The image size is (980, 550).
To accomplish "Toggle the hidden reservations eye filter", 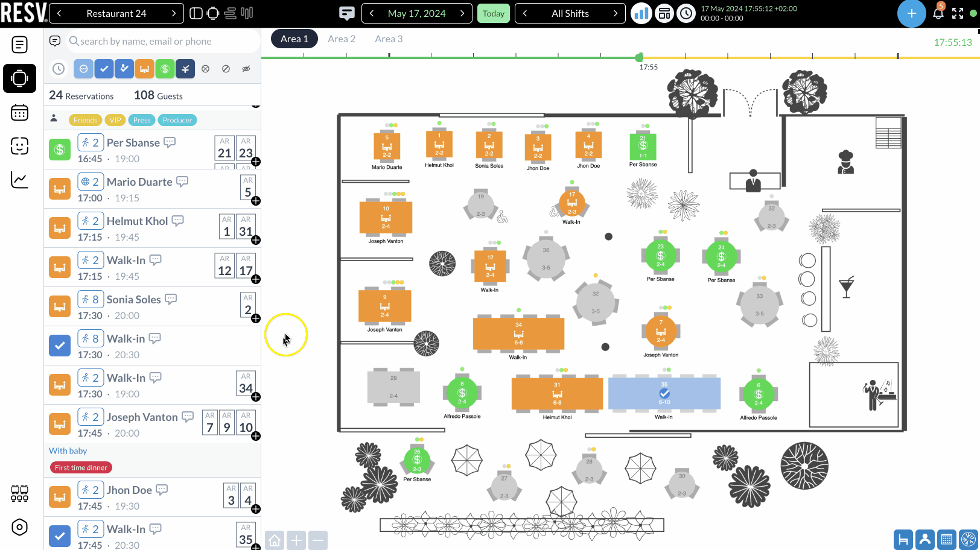I will pyautogui.click(x=246, y=68).
